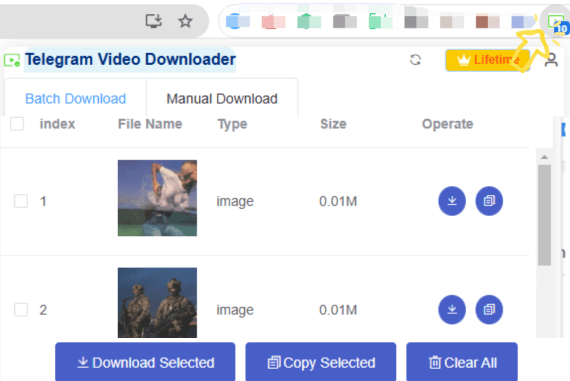Click the Telegram Video Downloader logo icon
The height and width of the screenshot is (381, 570).
12,60
